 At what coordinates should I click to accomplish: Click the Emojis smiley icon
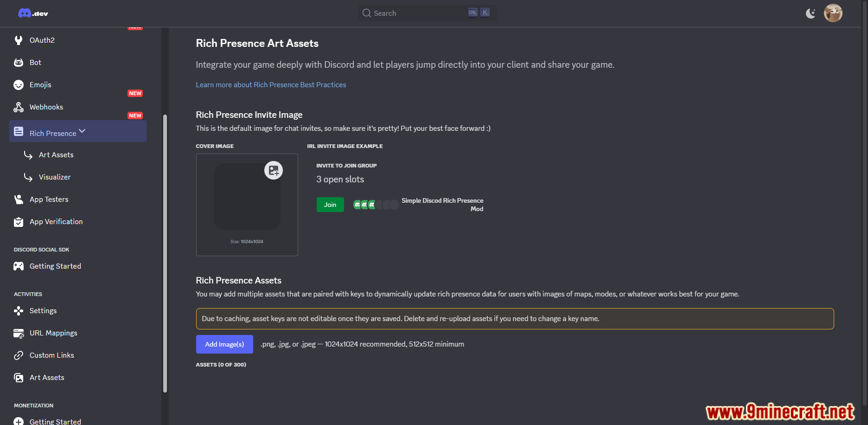click(x=19, y=85)
